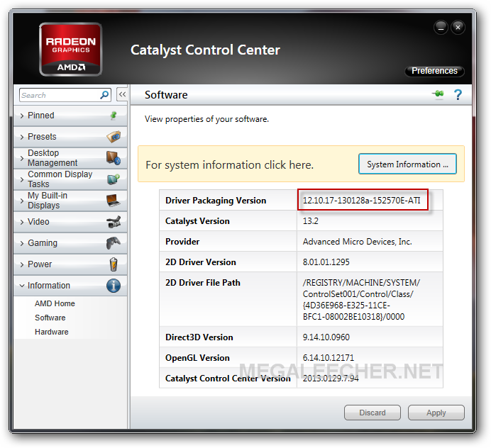Click Catalyst Version value 13.2

(x=310, y=221)
